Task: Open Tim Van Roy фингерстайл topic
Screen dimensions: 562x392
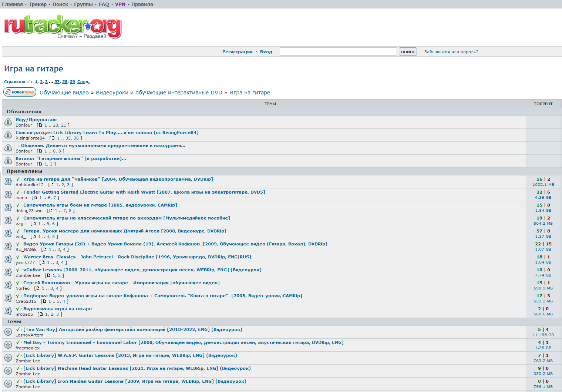Action: tap(133, 329)
